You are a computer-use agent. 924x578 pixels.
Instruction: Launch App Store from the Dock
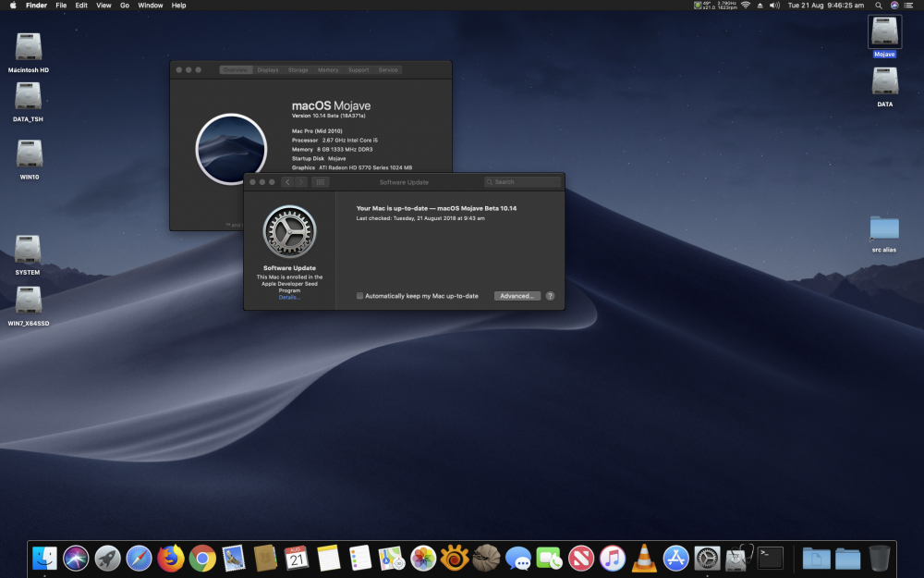(x=676, y=558)
